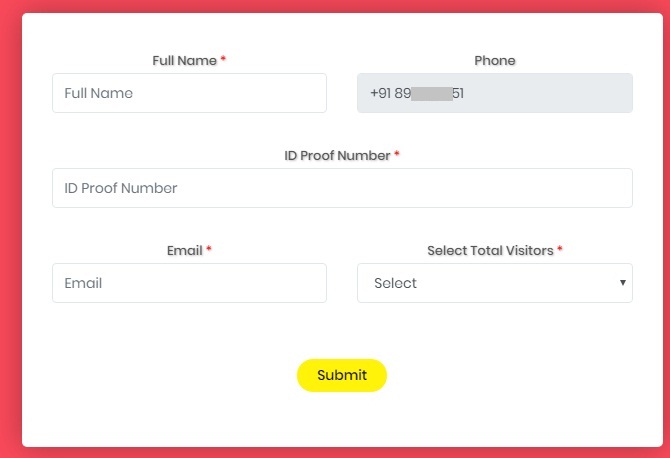
Task: Click the Full Name input field
Action: [189, 93]
